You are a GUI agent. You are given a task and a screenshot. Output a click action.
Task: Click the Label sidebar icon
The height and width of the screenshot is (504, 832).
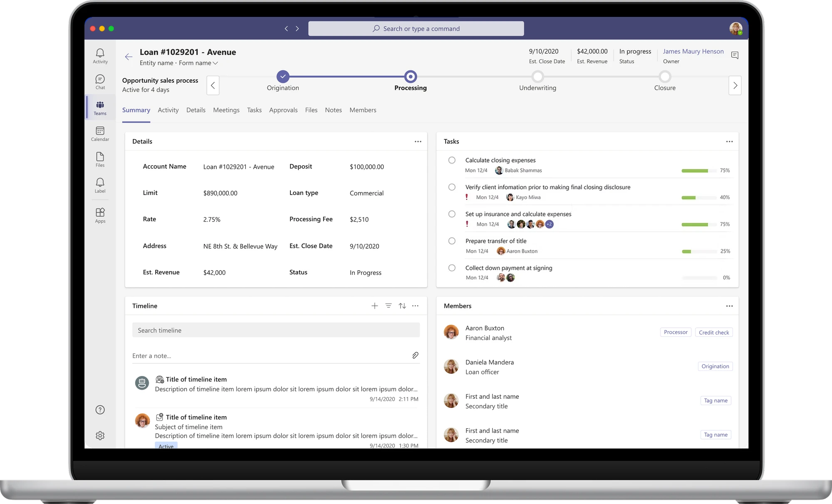(100, 185)
